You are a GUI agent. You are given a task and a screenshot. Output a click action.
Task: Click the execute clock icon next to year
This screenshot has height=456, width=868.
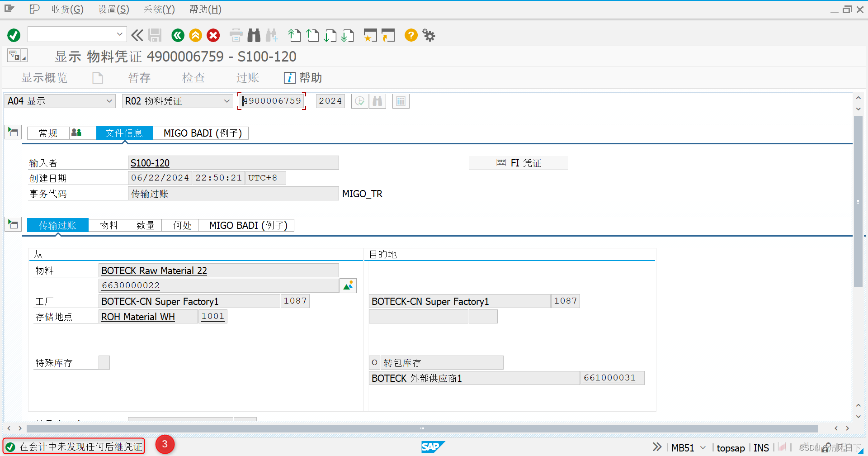pyautogui.click(x=360, y=101)
